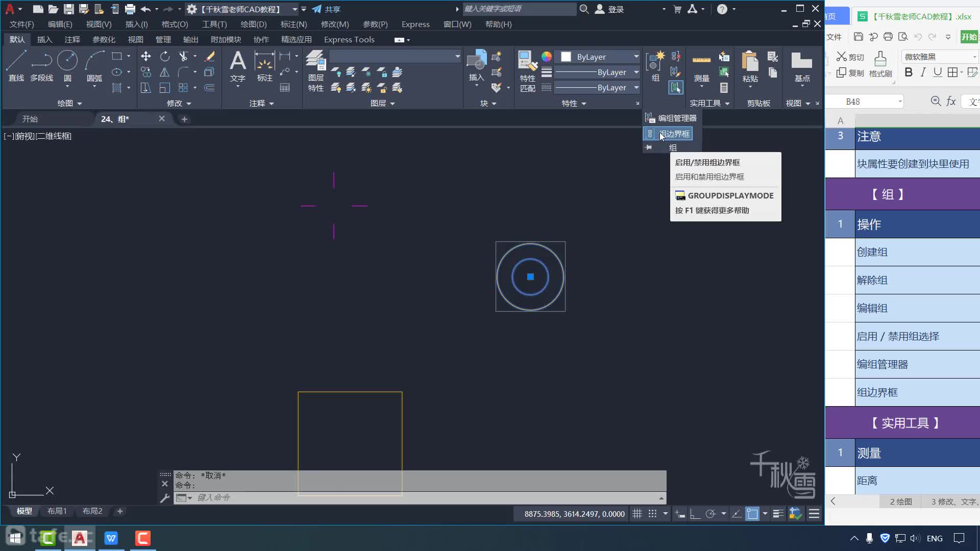980x551 pixels.
Task: Expand the Modify (修改) panel
Action: pos(179,103)
